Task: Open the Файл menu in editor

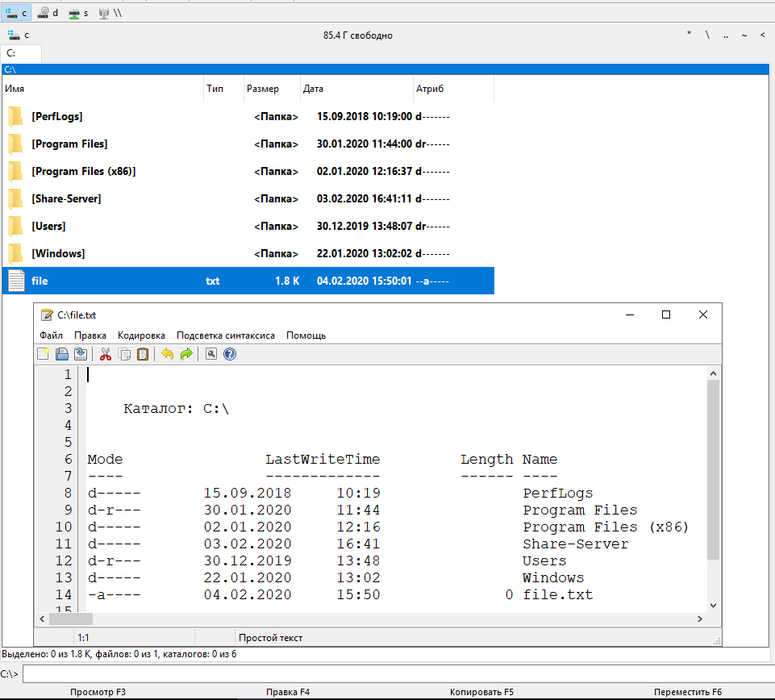Action: coord(51,335)
